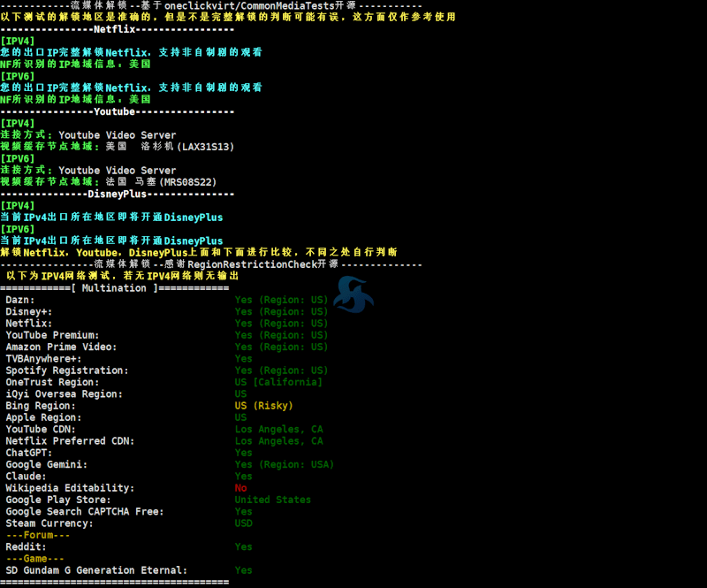Select the 'Yes (Region: US)' result for Dazn
The image size is (707, 588).
tap(281, 300)
